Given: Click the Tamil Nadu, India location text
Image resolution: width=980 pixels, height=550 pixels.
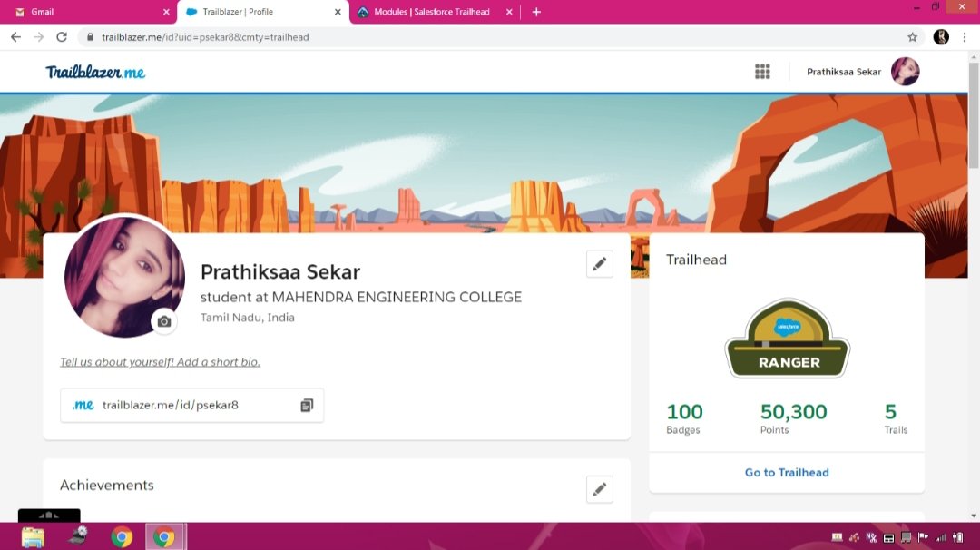Looking at the screenshot, I should pos(247,318).
